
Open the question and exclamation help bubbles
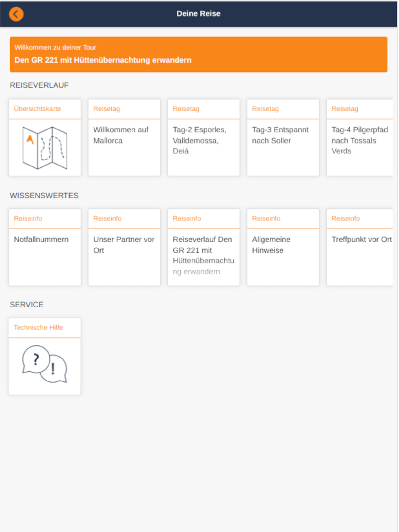click(x=45, y=364)
